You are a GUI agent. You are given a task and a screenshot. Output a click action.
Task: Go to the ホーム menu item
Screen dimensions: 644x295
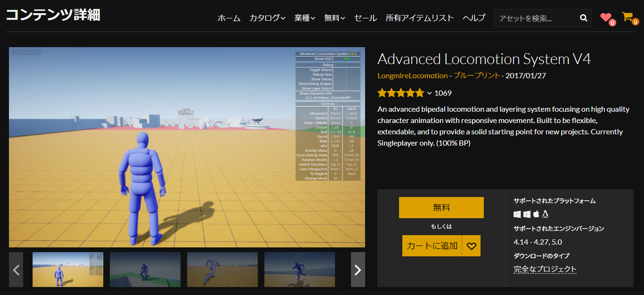[x=229, y=18]
